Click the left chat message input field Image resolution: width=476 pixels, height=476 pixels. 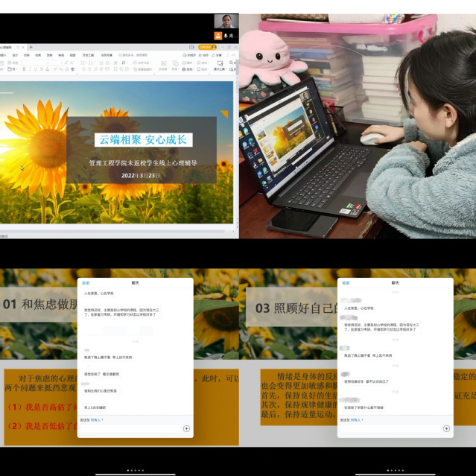130,429
